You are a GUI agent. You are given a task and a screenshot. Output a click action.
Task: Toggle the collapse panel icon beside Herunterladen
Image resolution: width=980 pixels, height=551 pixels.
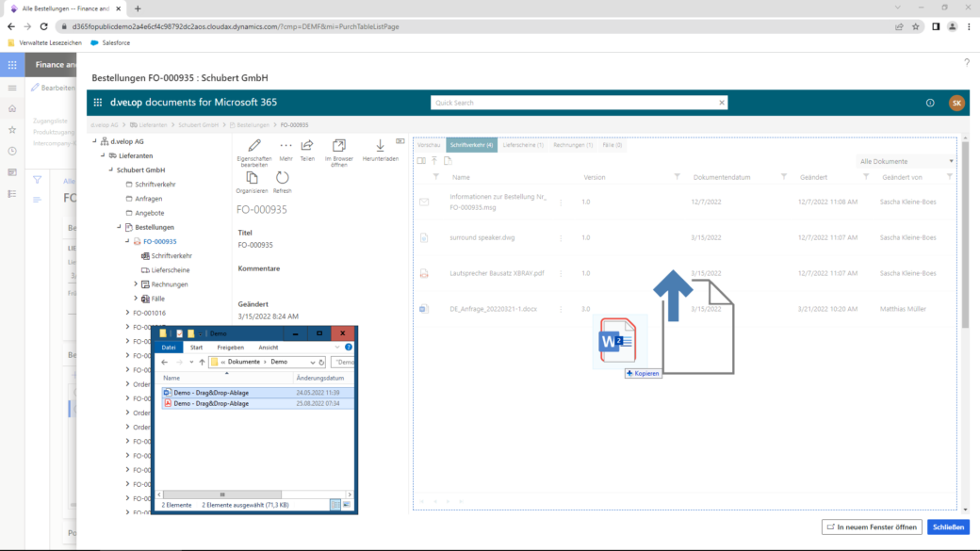pos(400,141)
